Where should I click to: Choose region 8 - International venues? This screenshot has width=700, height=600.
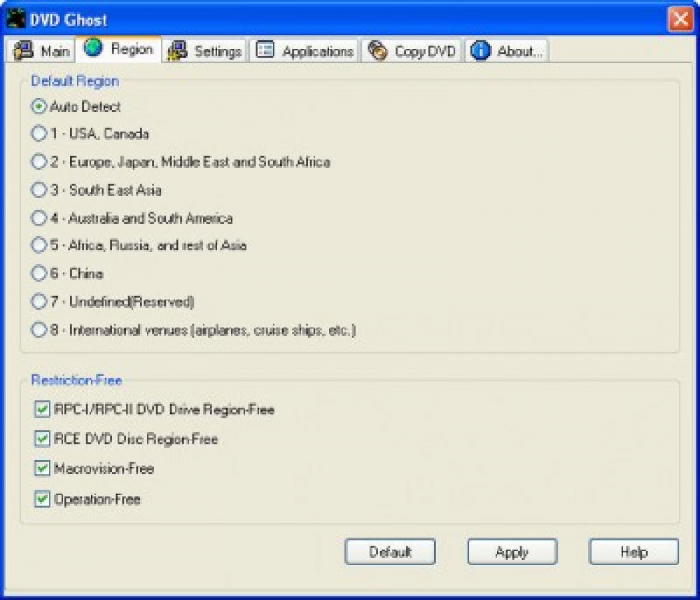point(193,330)
